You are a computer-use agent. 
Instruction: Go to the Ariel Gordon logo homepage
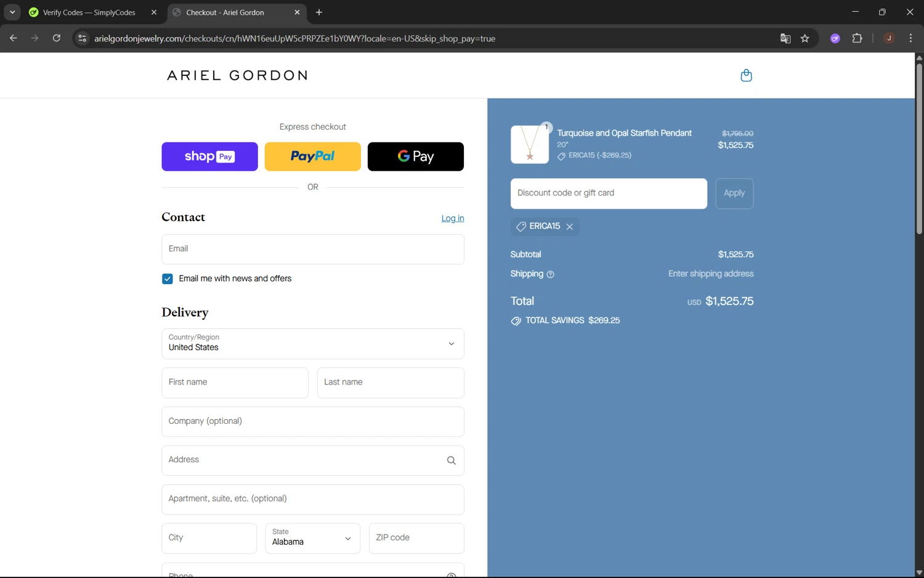click(x=237, y=75)
